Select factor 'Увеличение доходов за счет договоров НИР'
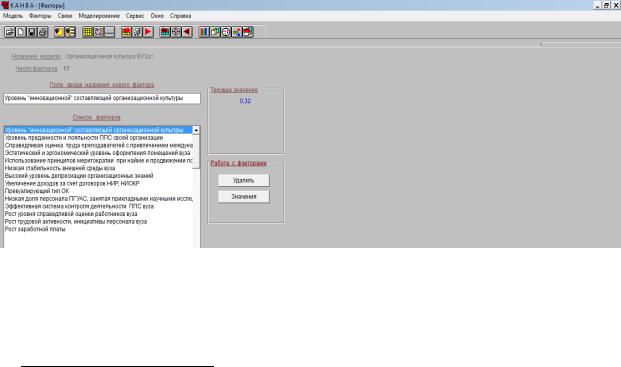Screen dimensions: 621x367 pyautogui.click(x=98, y=184)
